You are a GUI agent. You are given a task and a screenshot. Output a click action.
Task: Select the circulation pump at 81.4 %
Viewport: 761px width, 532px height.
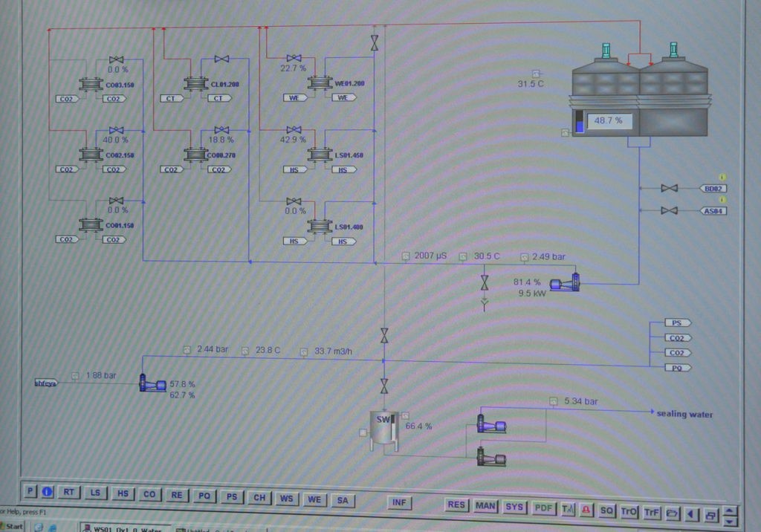click(565, 283)
